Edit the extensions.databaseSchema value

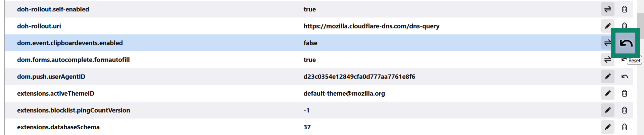pyautogui.click(x=607, y=127)
